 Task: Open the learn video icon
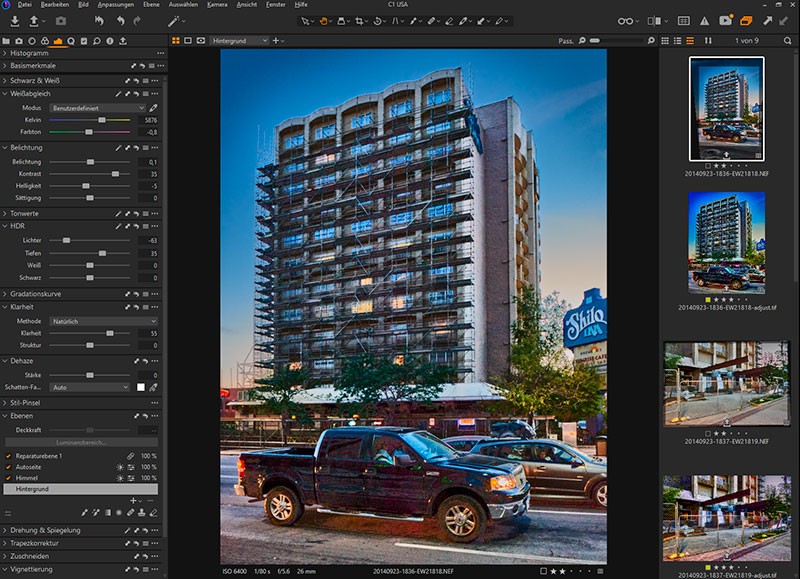(x=726, y=20)
